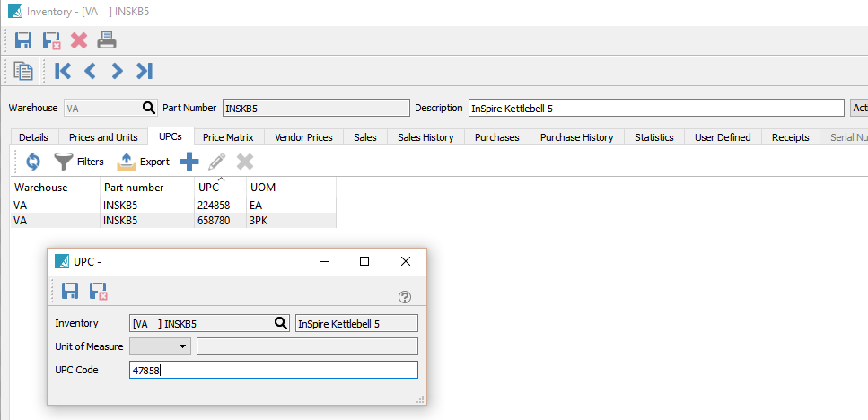Add a new UPC with plus icon
This screenshot has height=420, width=868.
click(189, 162)
